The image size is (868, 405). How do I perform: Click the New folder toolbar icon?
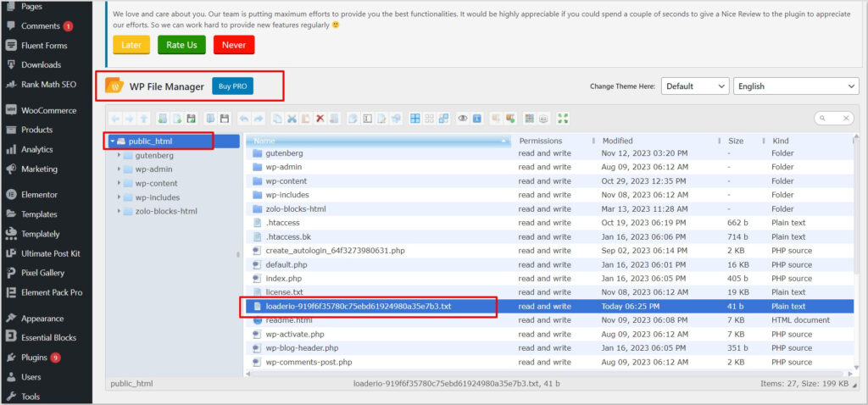[x=162, y=119]
